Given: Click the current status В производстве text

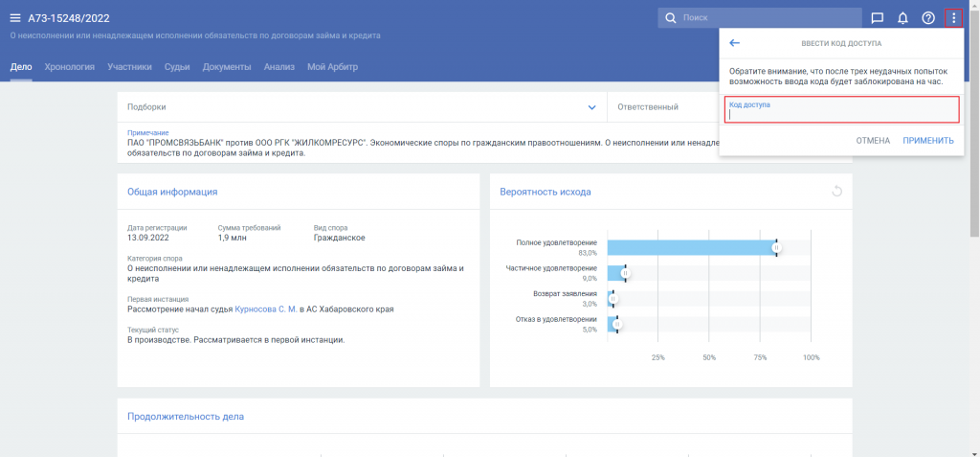Looking at the screenshot, I should (236, 340).
